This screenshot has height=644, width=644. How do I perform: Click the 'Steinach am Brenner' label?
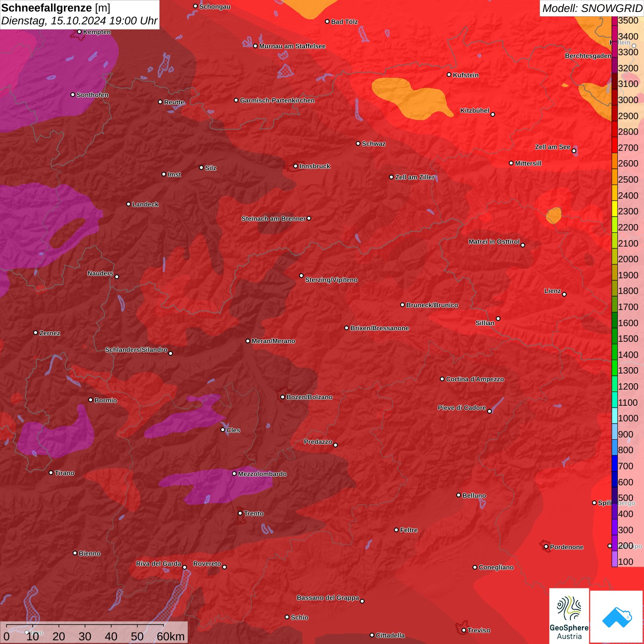[x=273, y=218]
